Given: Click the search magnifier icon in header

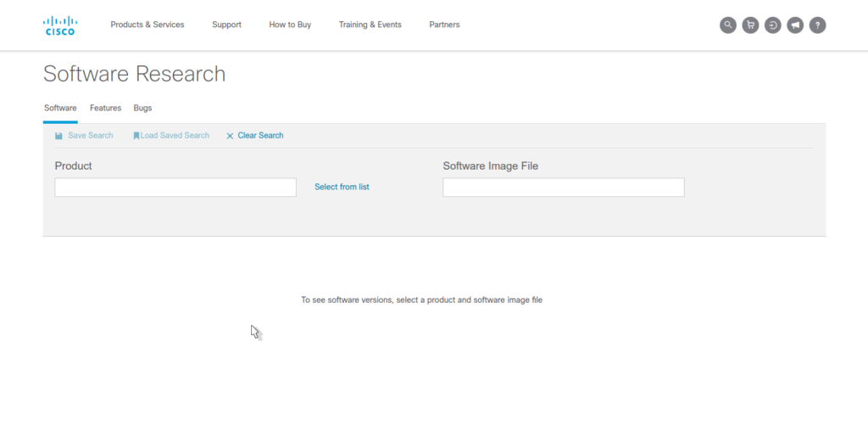Looking at the screenshot, I should pos(727,25).
